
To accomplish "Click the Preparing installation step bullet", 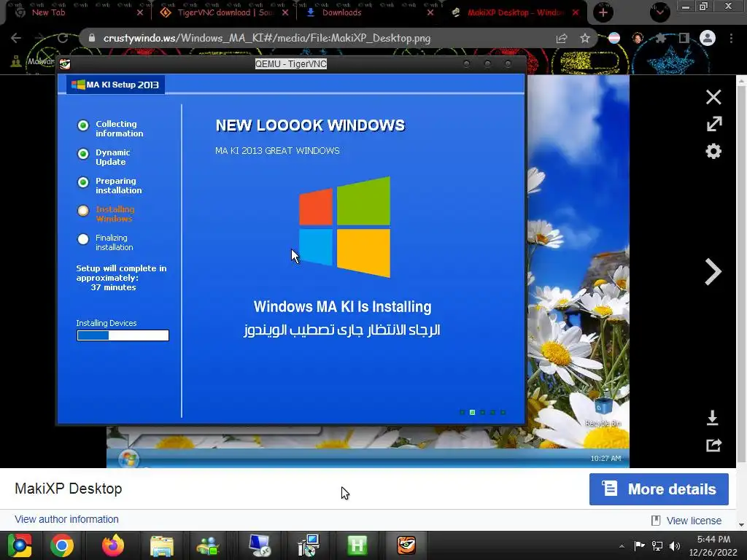I will click(x=83, y=182).
